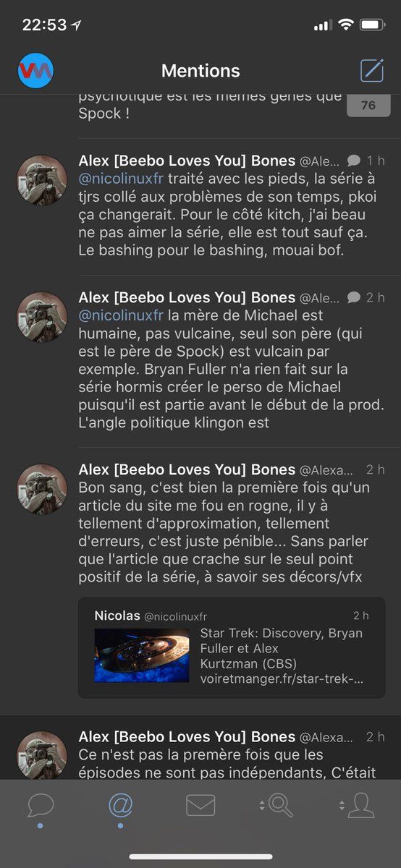Open @nicolinuxfr mention in the Michael tweet

(x=121, y=315)
